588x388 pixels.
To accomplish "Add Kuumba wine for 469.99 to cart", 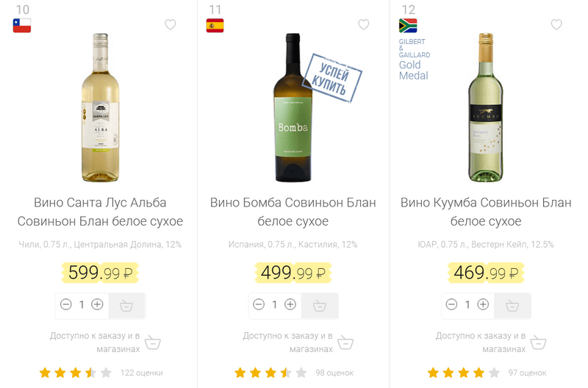I will [512, 305].
